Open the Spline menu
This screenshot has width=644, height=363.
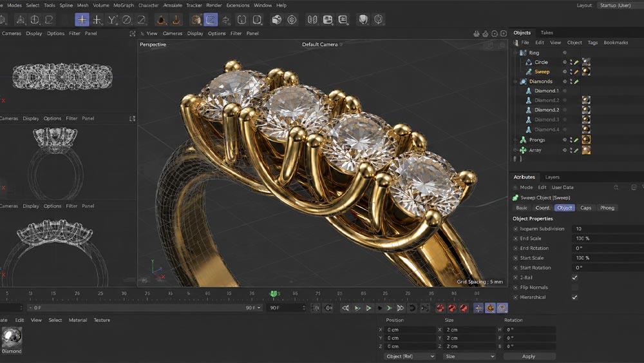66,5
